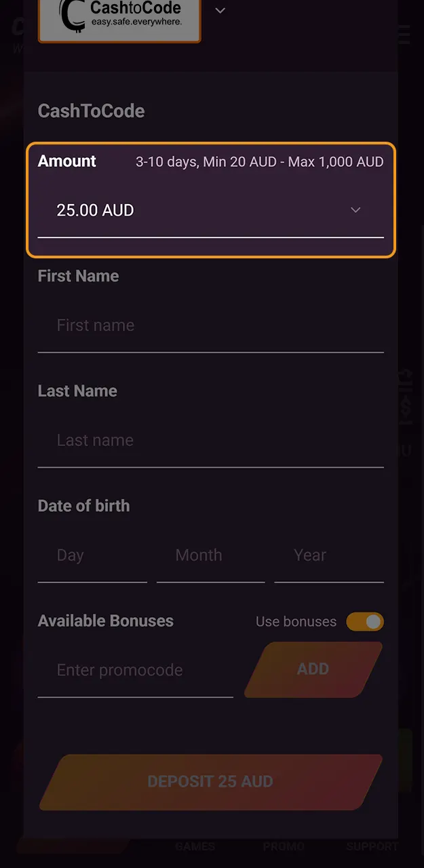
Task: Expand the payment method selector chevron
Action: coord(219,10)
